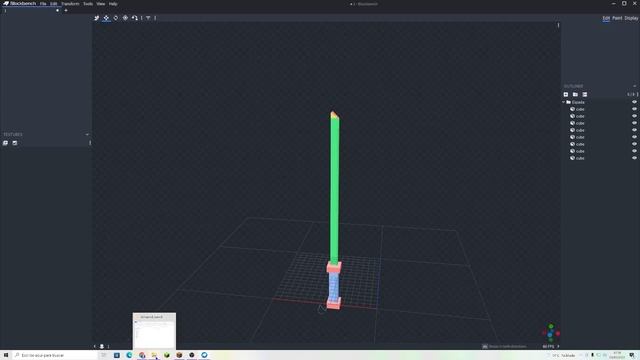Select the Vertex Snap tool in the toolbar
This screenshot has width=640, height=360.
coord(135,18)
